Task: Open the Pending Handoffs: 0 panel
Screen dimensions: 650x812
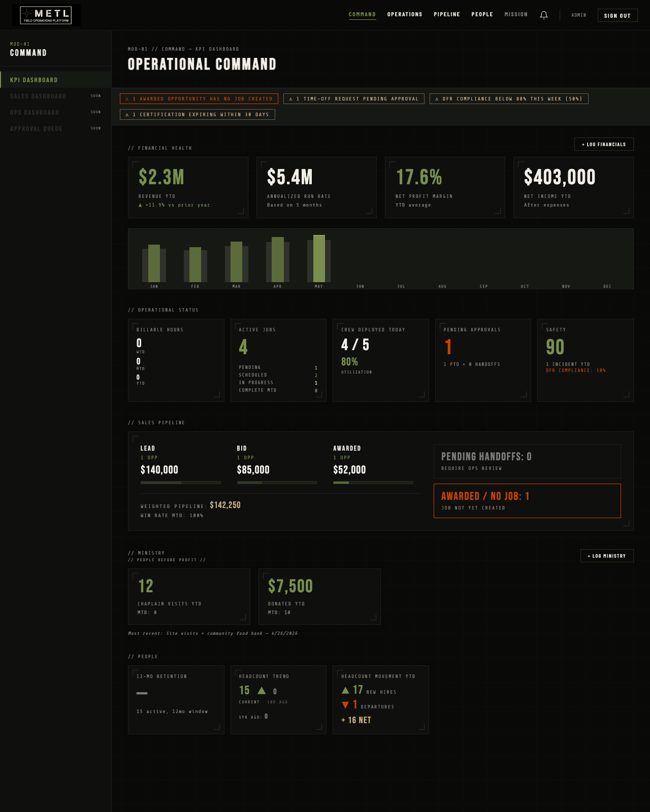Action: [x=527, y=461]
